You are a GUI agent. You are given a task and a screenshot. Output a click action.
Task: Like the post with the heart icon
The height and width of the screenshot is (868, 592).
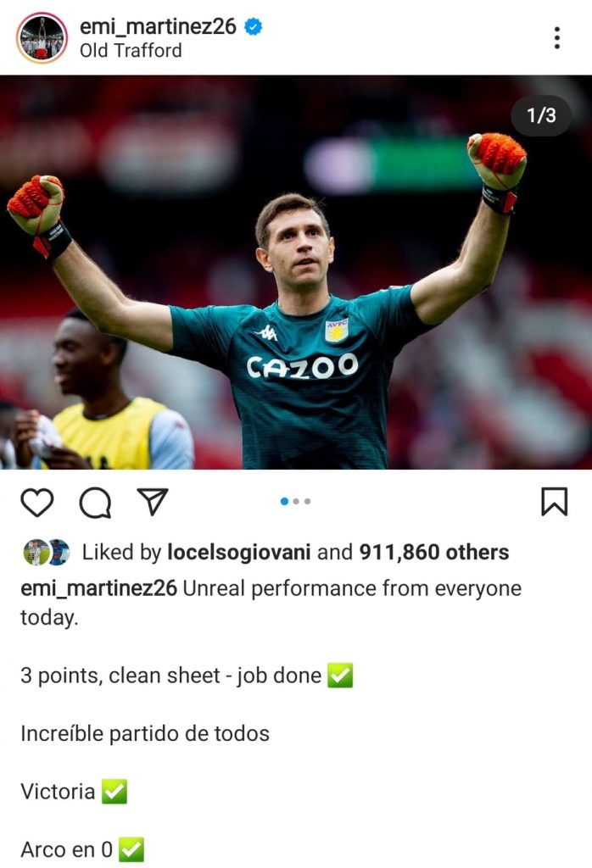click(37, 503)
